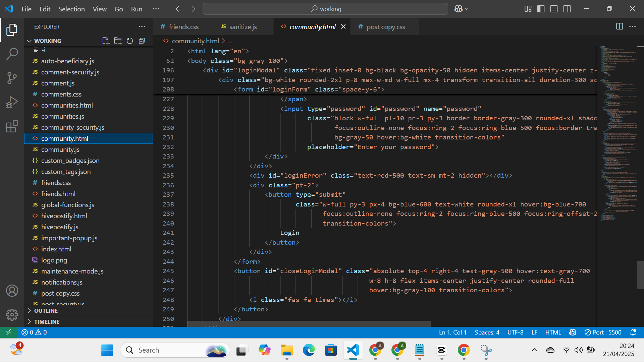Customize layout icon in title bar
Viewport: 644px width, 362px height.
tap(528, 9)
